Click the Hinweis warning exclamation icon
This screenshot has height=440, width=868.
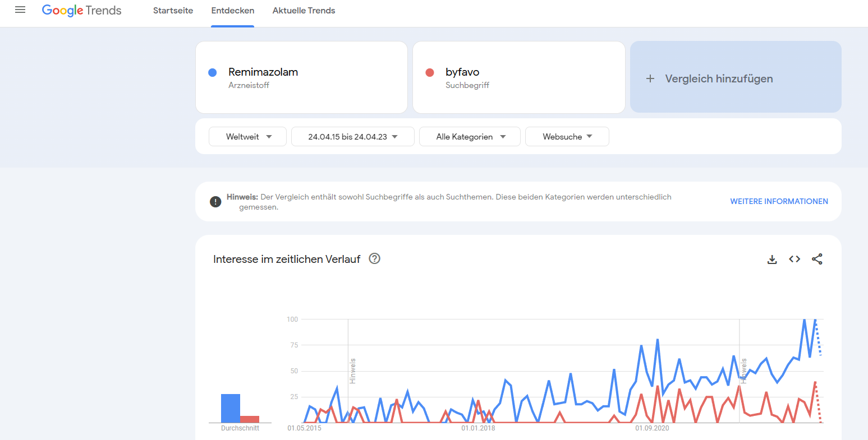[x=215, y=202]
